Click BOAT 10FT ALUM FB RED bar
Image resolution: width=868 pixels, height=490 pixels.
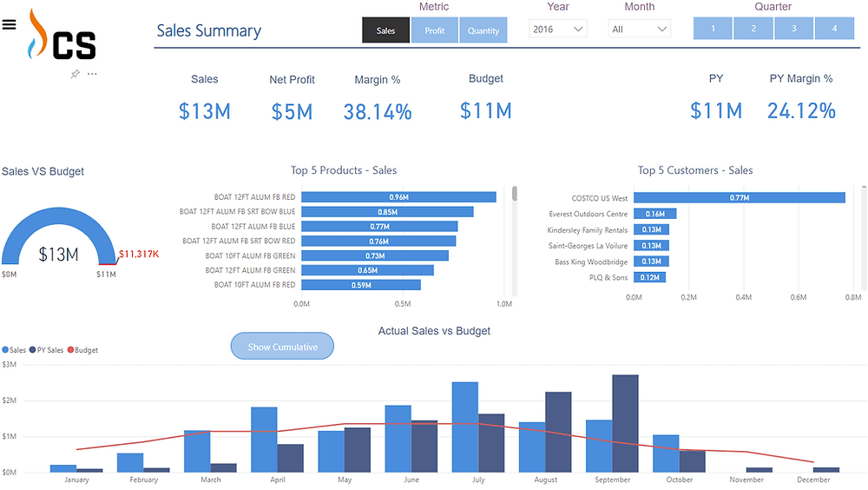tap(361, 285)
